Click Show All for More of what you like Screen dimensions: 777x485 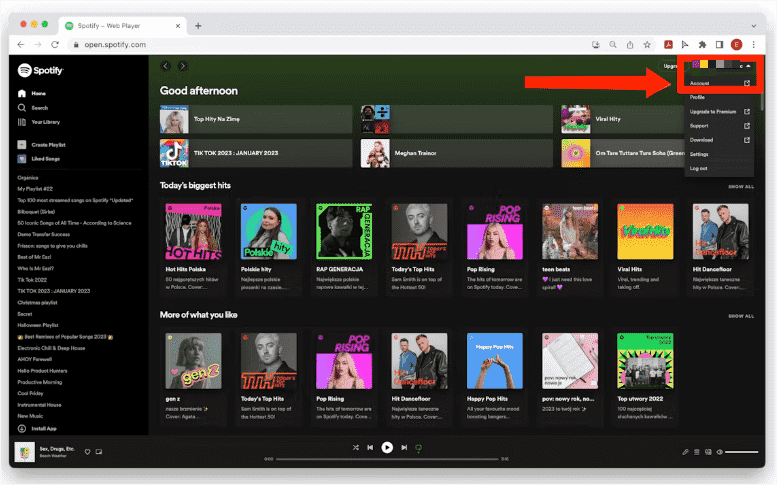pyautogui.click(x=741, y=316)
